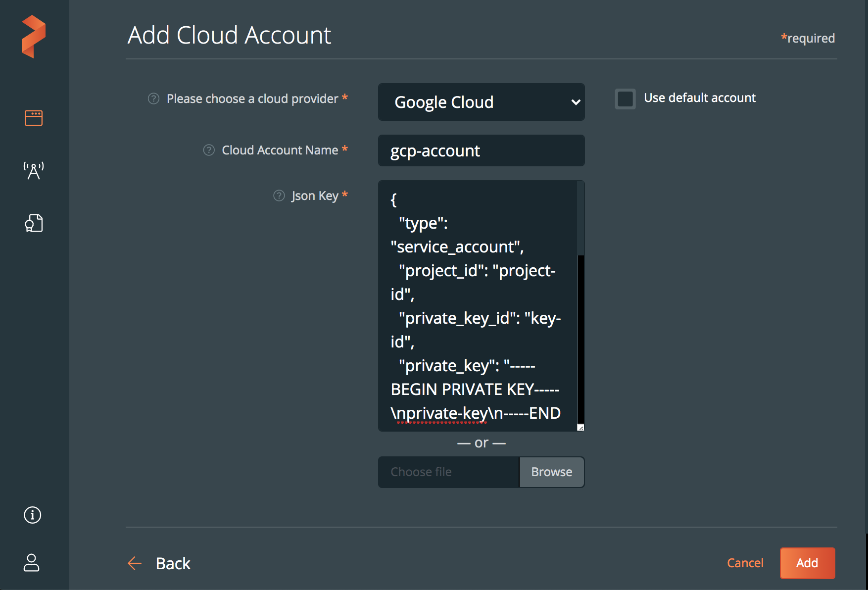The height and width of the screenshot is (590, 868).
Task: Go Back to the previous page
Action: [x=173, y=563]
